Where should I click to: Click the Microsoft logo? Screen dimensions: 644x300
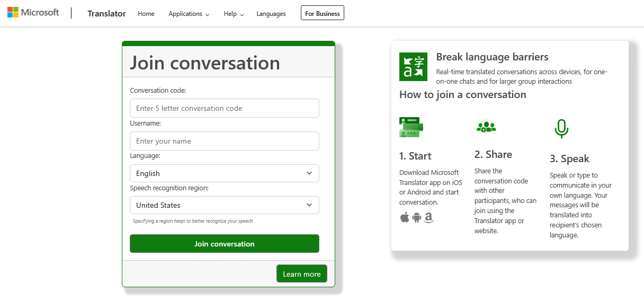[33, 12]
